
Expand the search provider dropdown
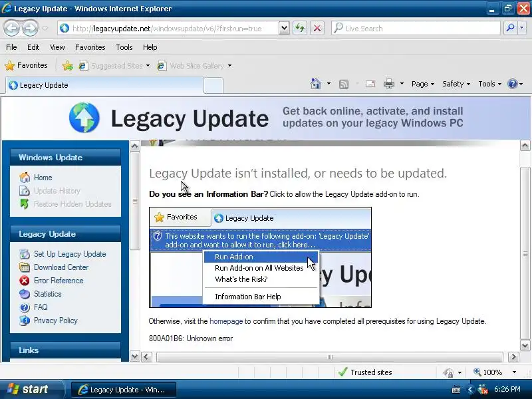(x=521, y=28)
